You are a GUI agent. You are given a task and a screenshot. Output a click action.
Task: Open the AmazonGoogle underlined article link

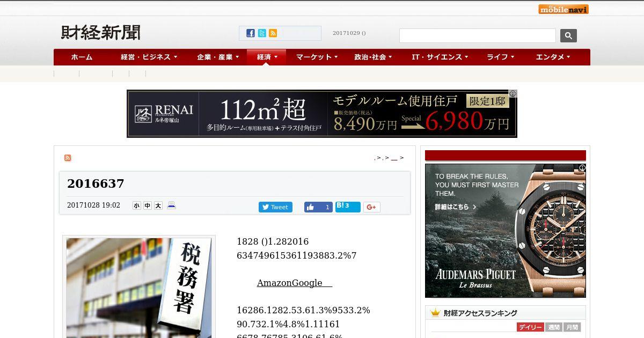(295, 283)
